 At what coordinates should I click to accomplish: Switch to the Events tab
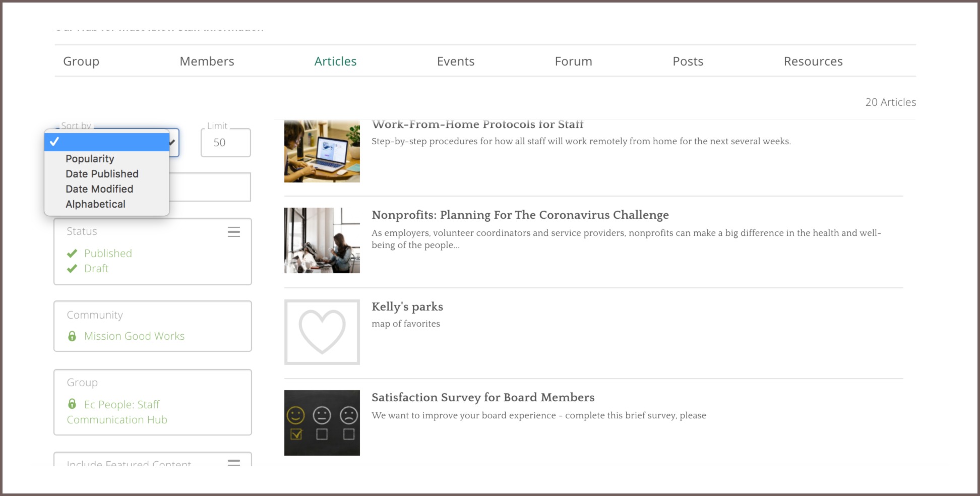coord(456,61)
